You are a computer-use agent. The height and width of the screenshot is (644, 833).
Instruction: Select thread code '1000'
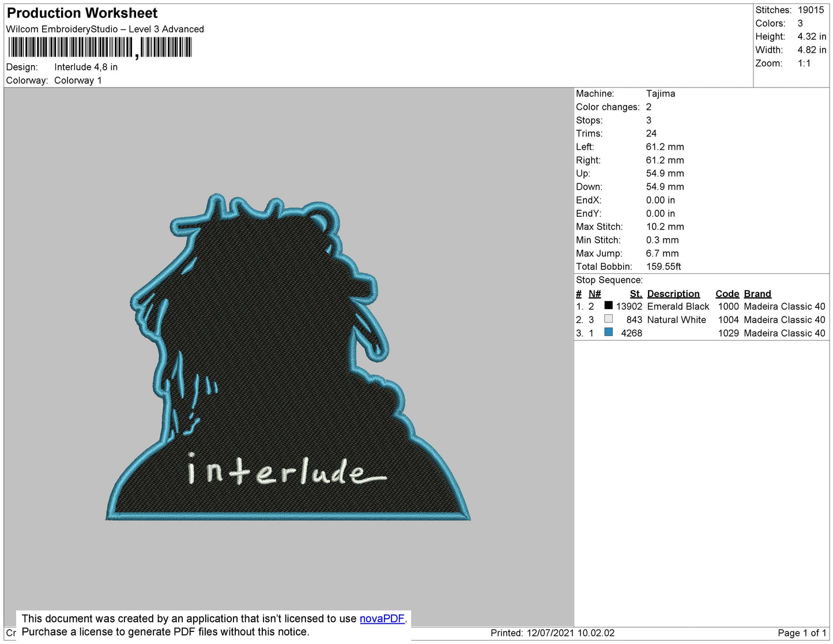[x=728, y=306]
